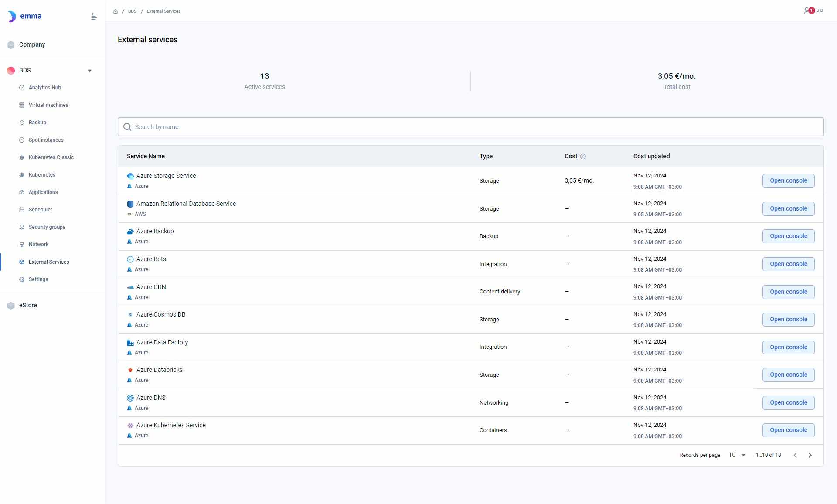
Task: Click the Analytics Hub sidebar icon
Action: coord(22,88)
